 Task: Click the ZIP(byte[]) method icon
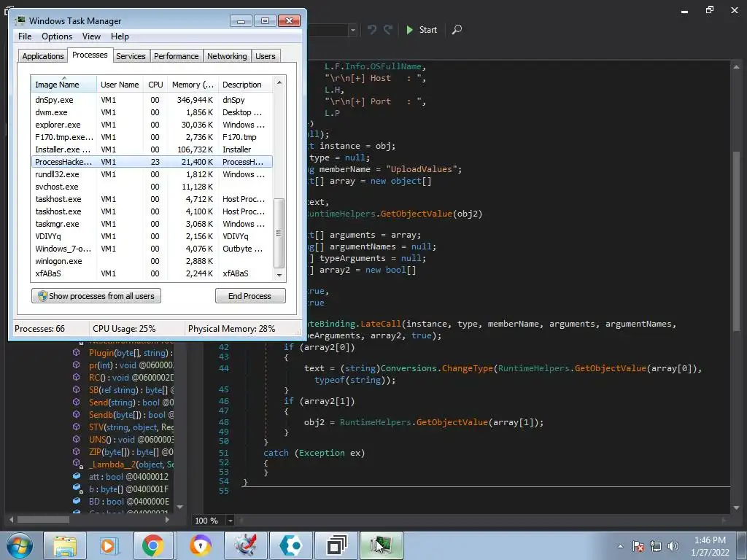coord(76,451)
